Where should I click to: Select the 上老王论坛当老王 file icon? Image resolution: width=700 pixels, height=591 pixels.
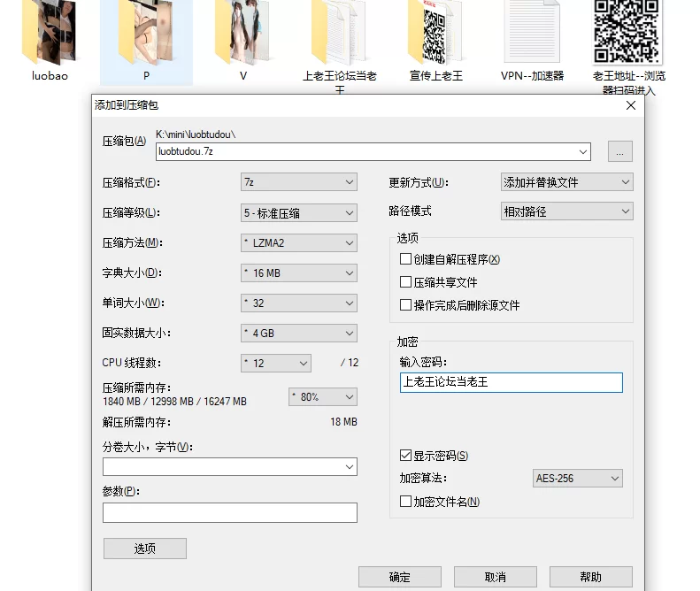point(339,32)
